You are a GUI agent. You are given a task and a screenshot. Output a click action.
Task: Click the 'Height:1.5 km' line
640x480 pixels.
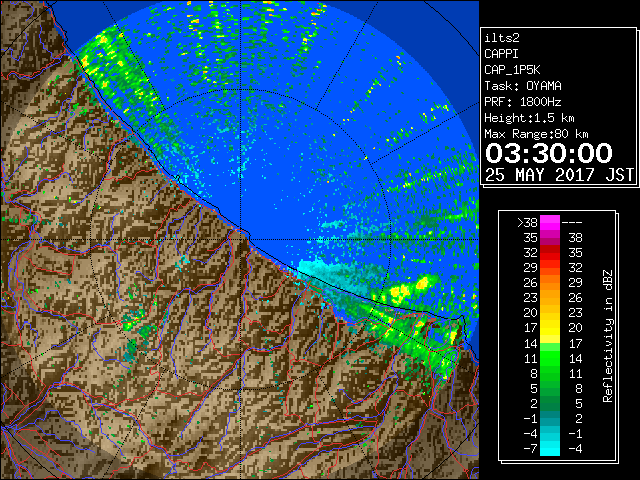pos(529,118)
